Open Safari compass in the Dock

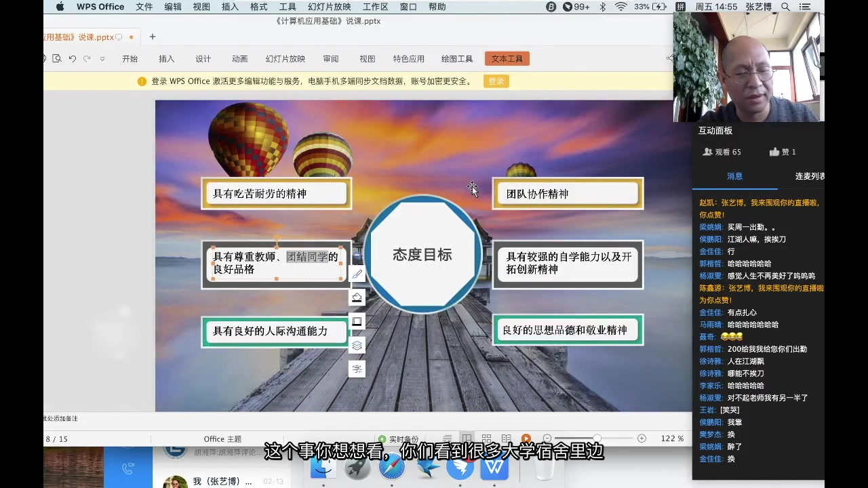coord(392,466)
